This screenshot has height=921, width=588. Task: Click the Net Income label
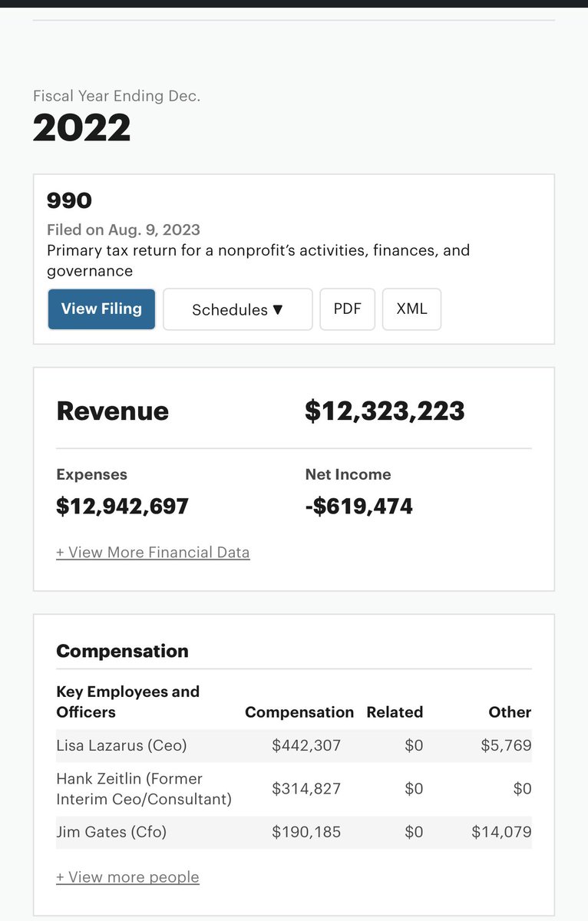[x=348, y=474]
